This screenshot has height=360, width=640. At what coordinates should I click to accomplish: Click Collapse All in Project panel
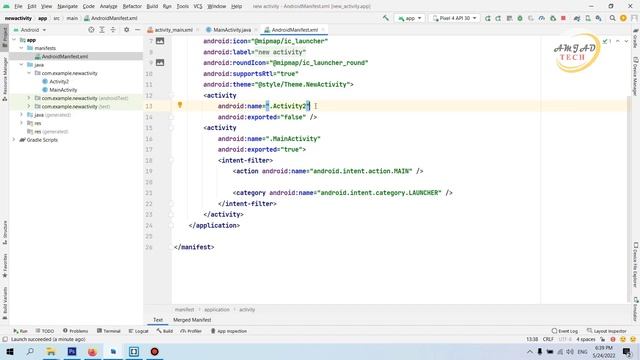tap(113, 30)
